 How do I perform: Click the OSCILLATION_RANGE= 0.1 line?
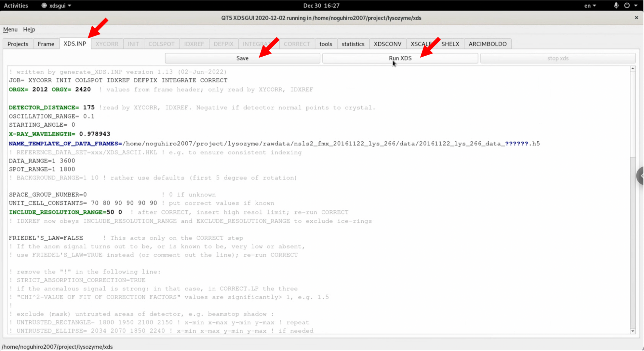(51, 117)
